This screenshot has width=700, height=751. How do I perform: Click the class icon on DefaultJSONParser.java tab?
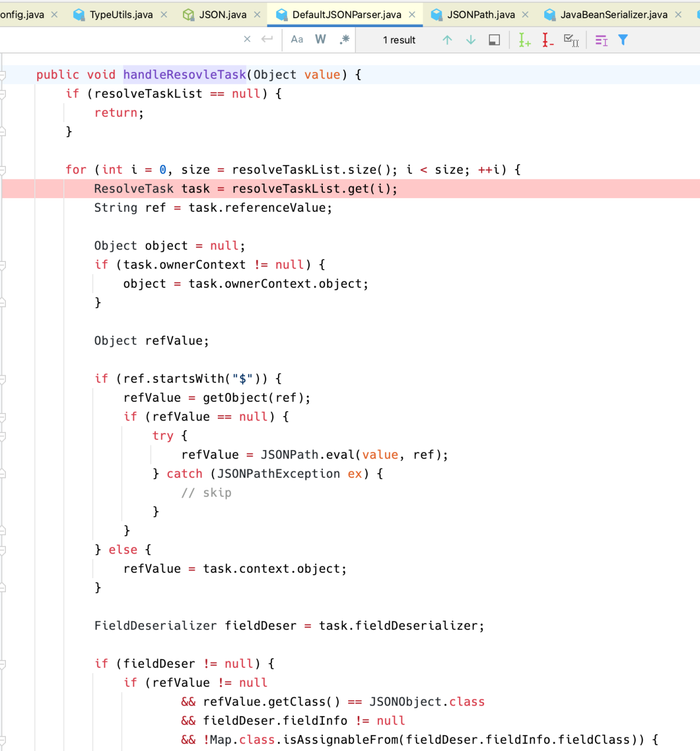282,15
